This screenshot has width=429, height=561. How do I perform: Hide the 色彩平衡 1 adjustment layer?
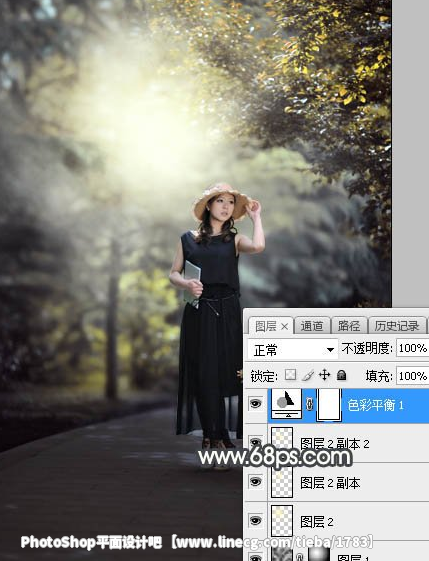255,404
